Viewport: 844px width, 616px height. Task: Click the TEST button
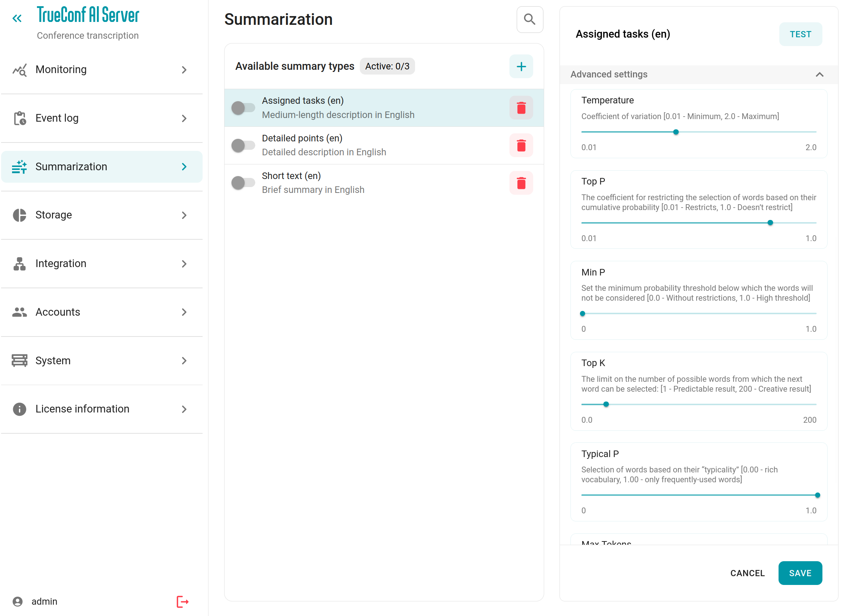[x=800, y=34]
